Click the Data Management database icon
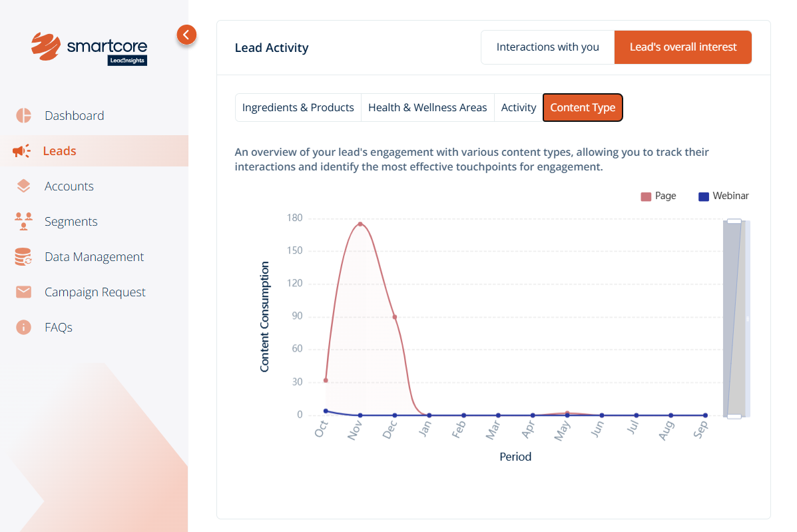797x532 pixels. click(24, 257)
